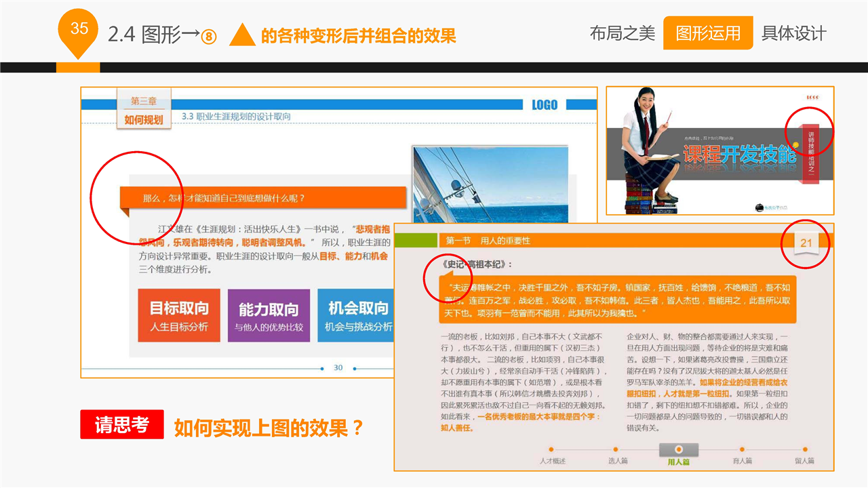Screen dimensions: 868x488
Task: Click the 第三章 如何规划 chapter label
Action: pos(143,110)
